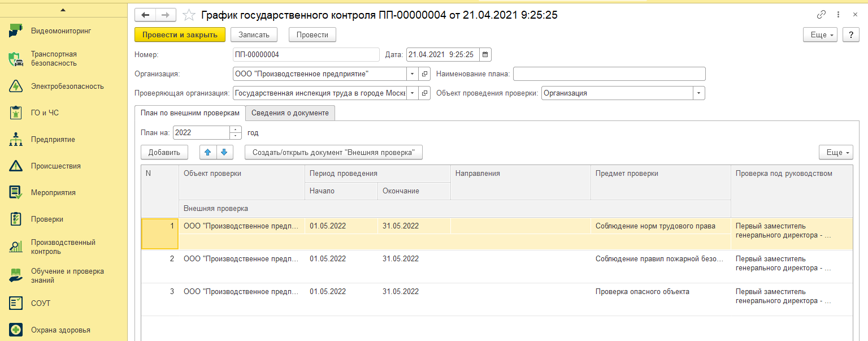The image size is (868, 341).
Task: Click the Дата input field
Action: tap(442, 54)
